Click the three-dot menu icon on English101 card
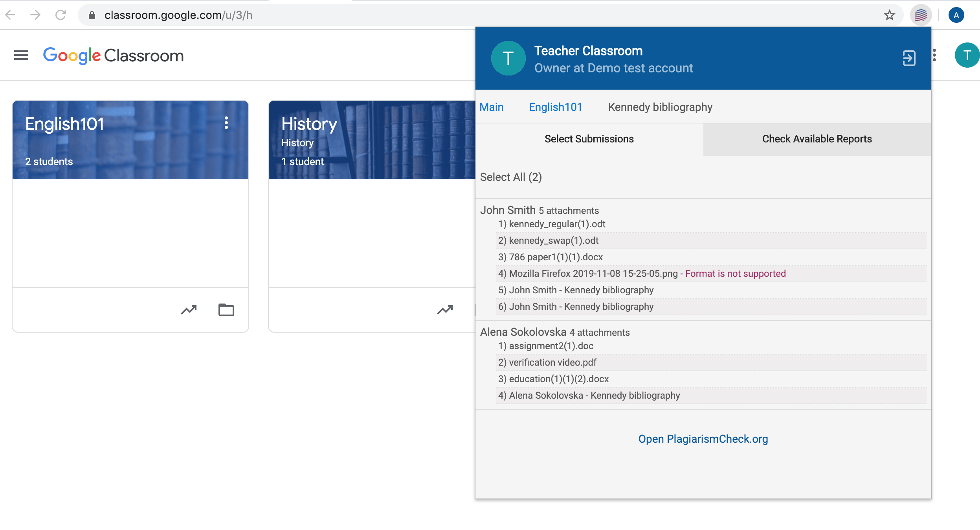The height and width of the screenshot is (530, 980). (227, 123)
